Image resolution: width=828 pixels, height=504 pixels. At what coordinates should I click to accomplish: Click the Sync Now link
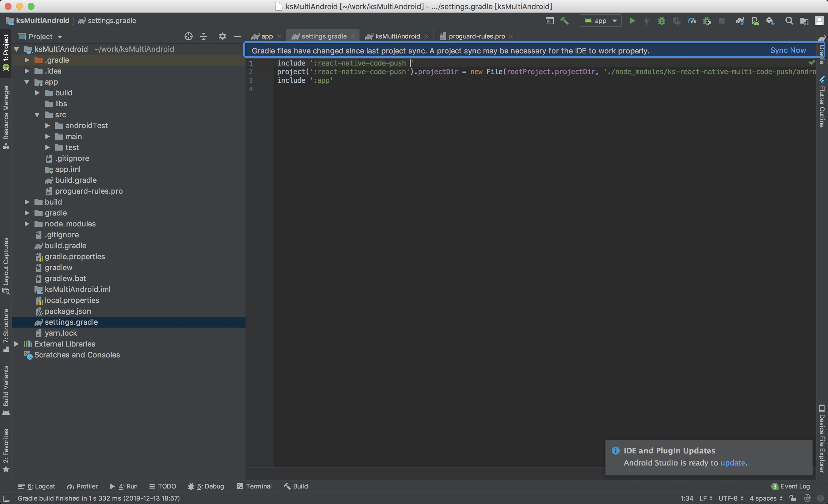[x=788, y=50]
